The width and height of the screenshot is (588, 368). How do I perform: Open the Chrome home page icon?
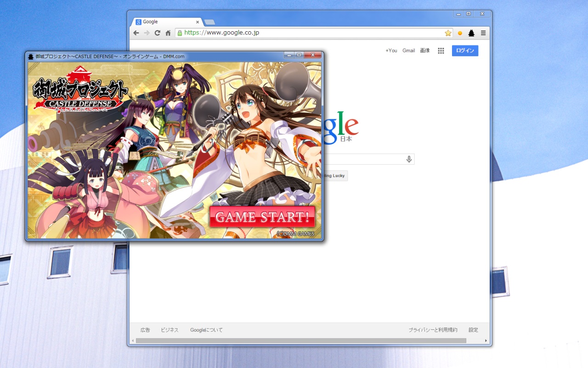pos(168,33)
